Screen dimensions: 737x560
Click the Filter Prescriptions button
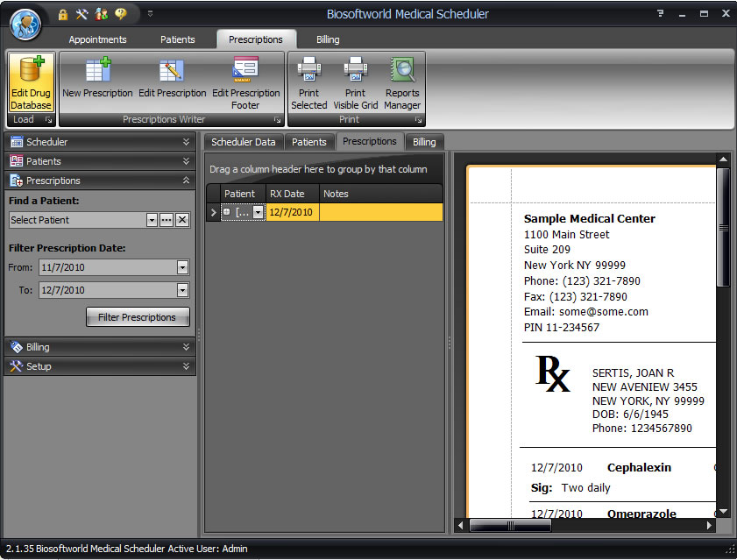(x=138, y=317)
